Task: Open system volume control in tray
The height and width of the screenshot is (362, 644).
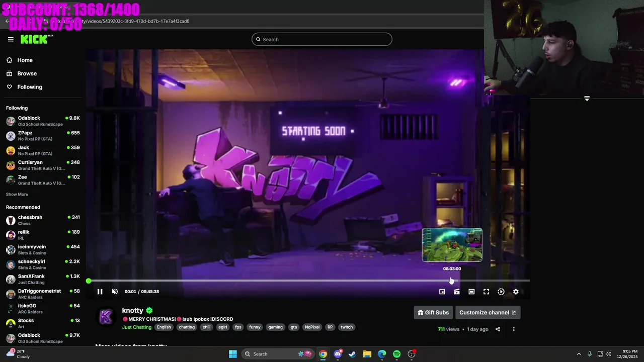Action: [x=608, y=354]
